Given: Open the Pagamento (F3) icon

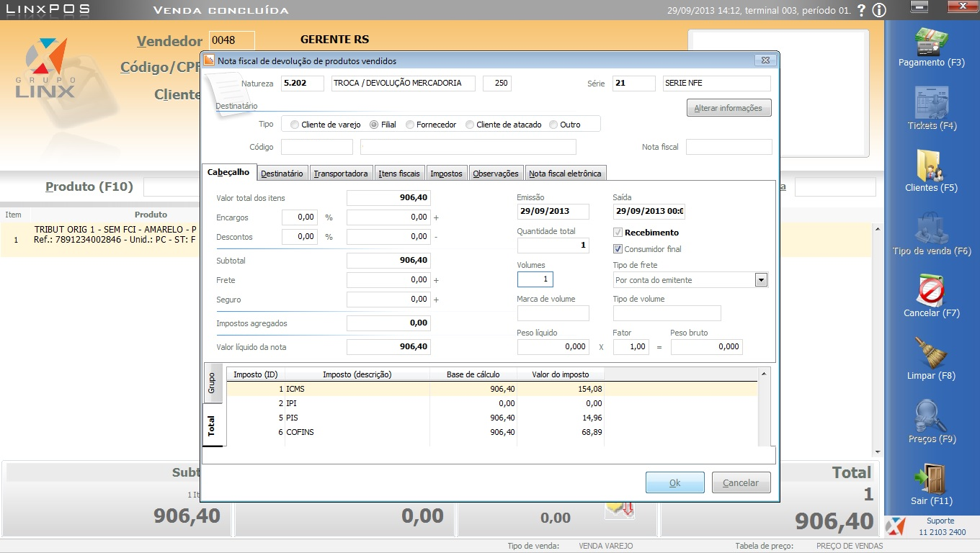Looking at the screenshot, I should pos(931,42).
